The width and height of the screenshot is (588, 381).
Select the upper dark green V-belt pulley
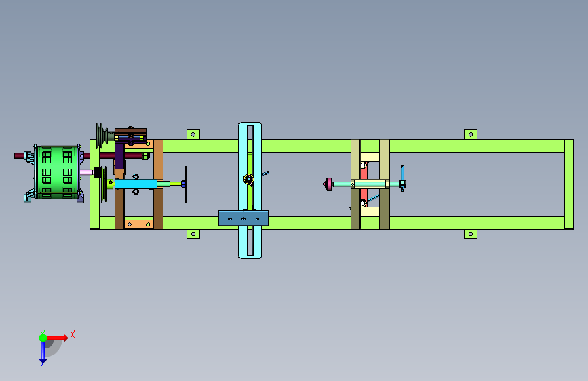[x=101, y=136]
